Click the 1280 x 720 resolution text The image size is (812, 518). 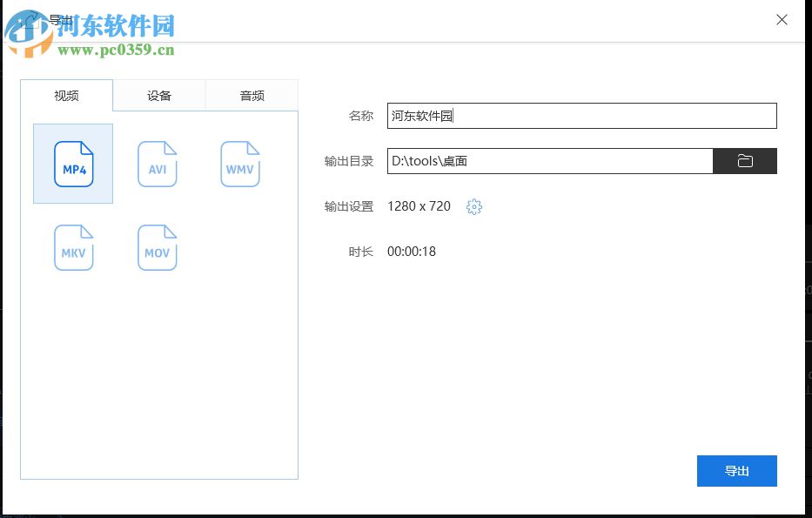(x=421, y=206)
